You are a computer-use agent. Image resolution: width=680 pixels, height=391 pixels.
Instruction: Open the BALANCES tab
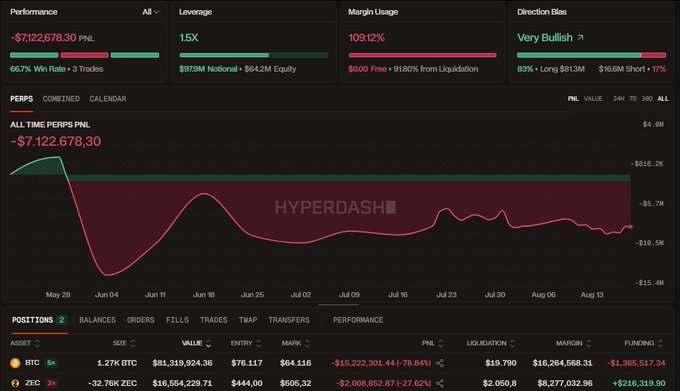pyautogui.click(x=97, y=320)
